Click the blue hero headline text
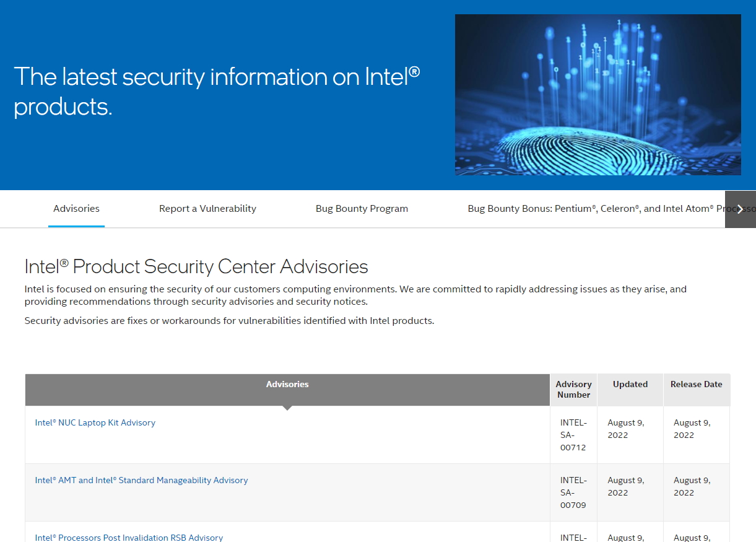Image resolution: width=756 pixels, height=542 pixels. (217, 92)
